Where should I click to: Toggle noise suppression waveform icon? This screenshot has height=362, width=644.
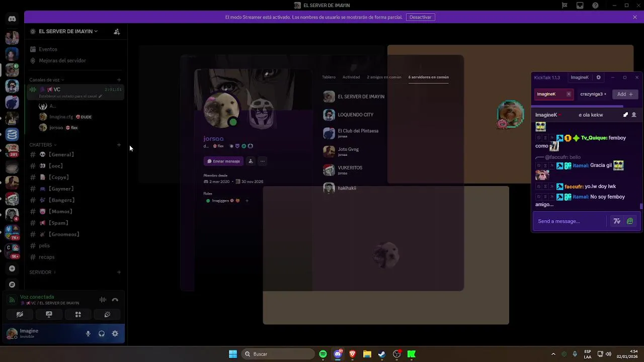coord(103,300)
